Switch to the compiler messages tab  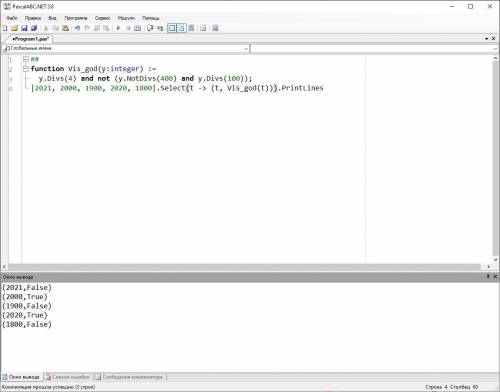coord(130,377)
